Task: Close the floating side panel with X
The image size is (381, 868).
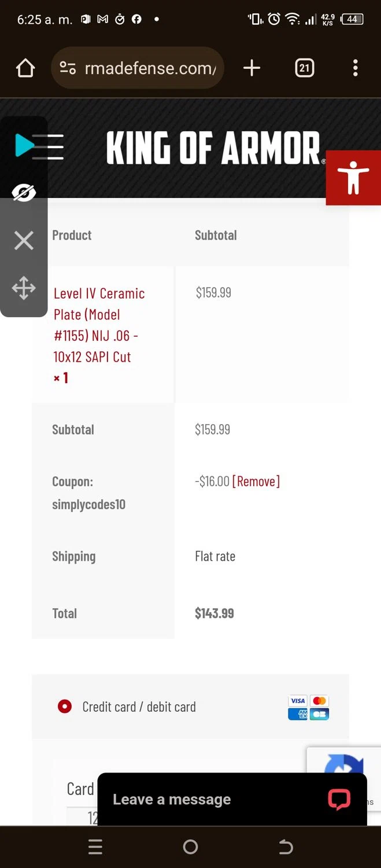Action: click(x=24, y=240)
